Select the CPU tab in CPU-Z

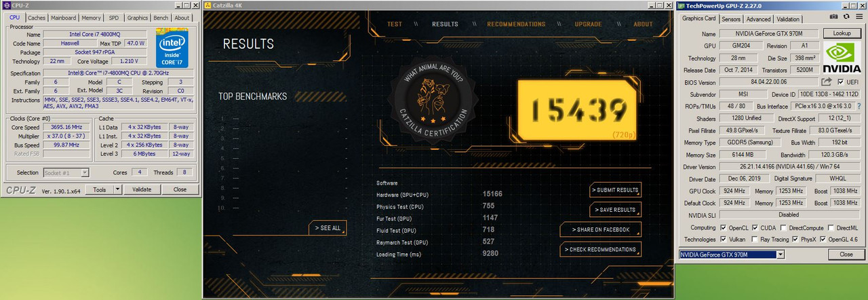pos(15,18)
